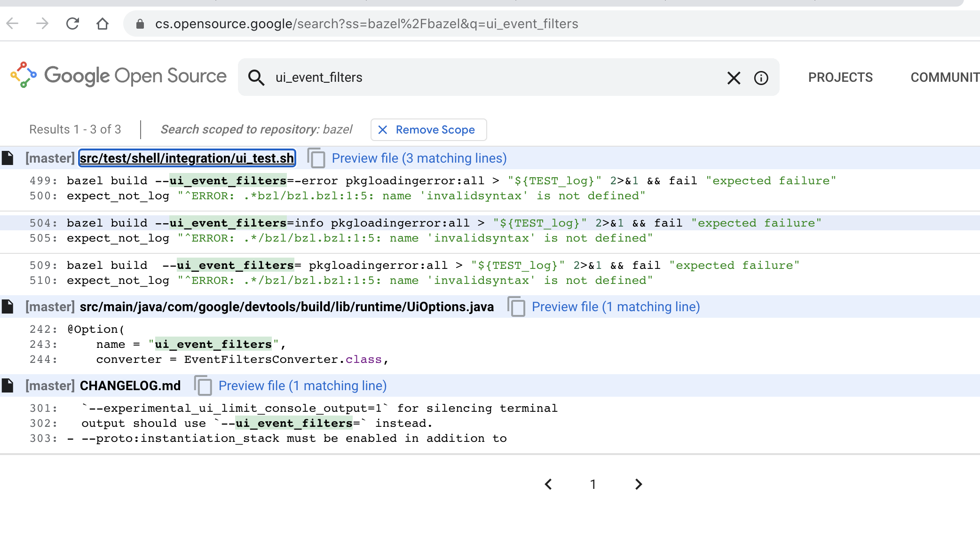Viewport: 980px width, 534px height.
Task: Select PROJECTS menu item in top navigation
Action: (840, 77)
